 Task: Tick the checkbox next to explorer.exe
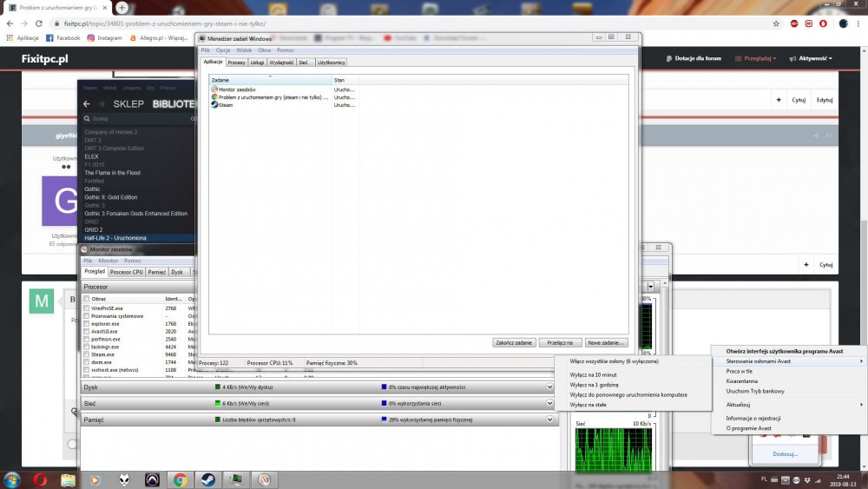[86, 323]
